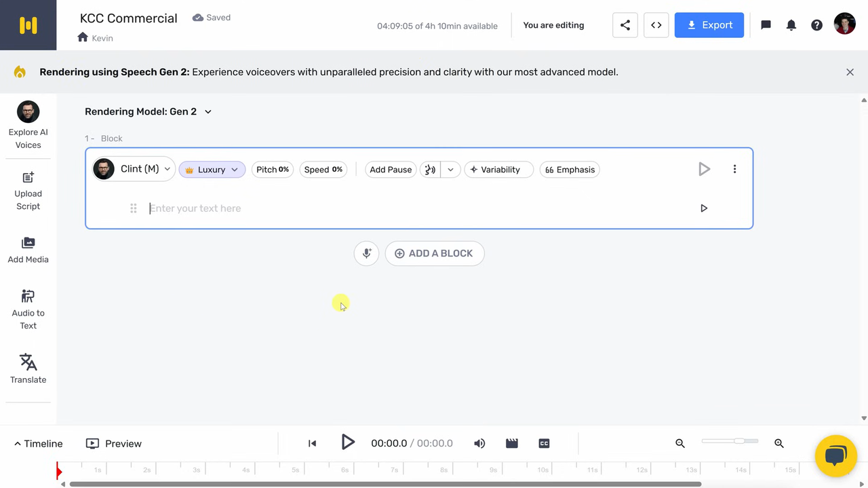Open the Variability option
868x488 pixels.
pos(498,170)
